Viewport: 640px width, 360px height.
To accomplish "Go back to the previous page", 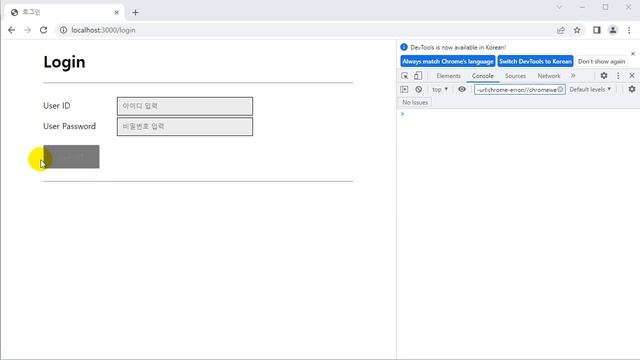I will click(x=11, y=30).
